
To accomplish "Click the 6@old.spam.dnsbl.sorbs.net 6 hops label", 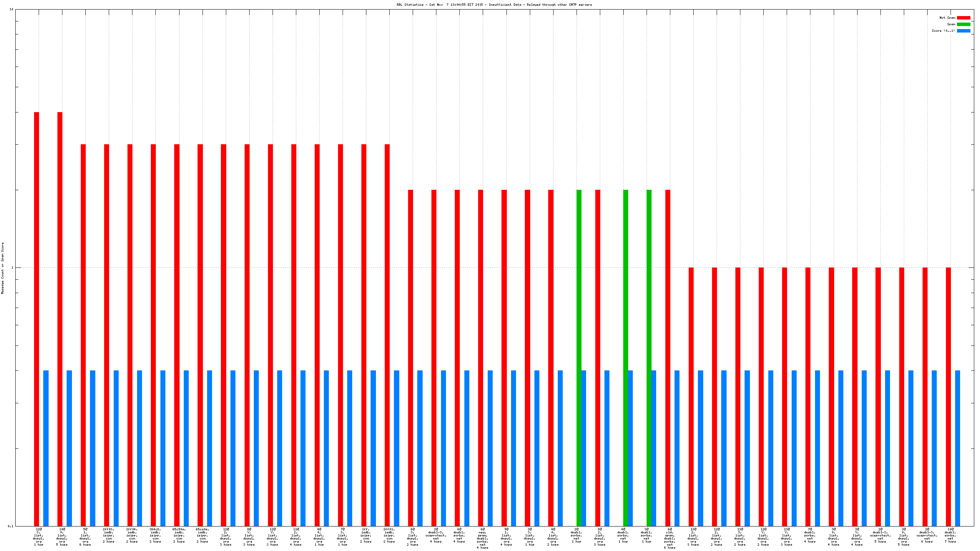I will pyautogui.click(x=670, y=538).
